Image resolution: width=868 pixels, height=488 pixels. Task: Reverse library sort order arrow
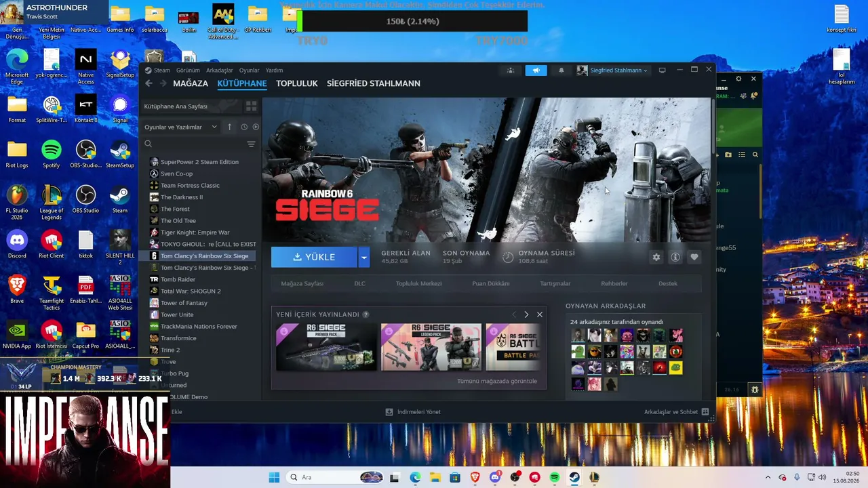tap(229, 127)
